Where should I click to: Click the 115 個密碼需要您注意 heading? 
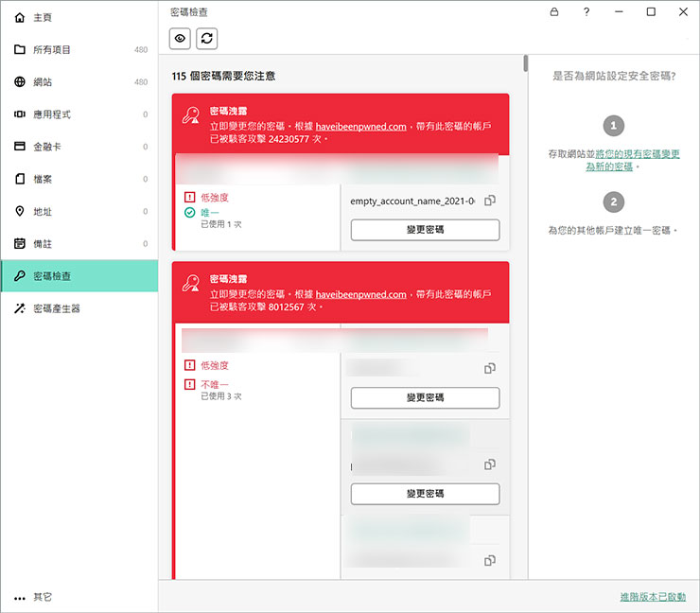click(x=223, y=76)
